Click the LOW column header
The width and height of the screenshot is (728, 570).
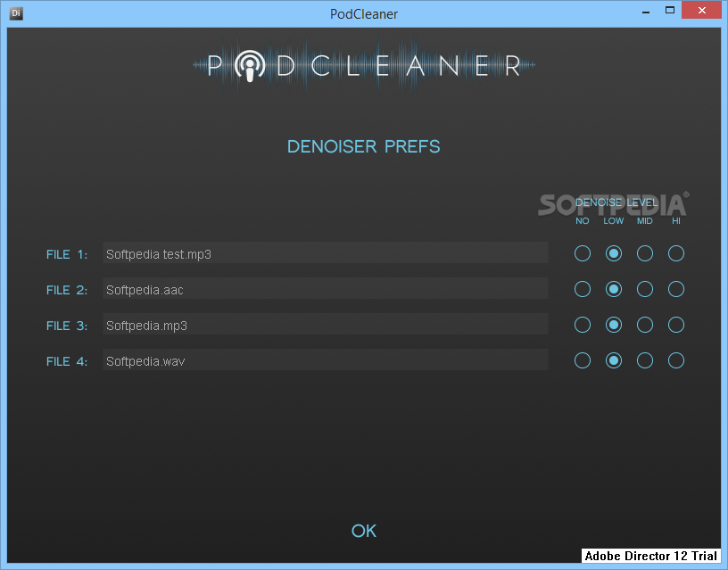[613, 221]
